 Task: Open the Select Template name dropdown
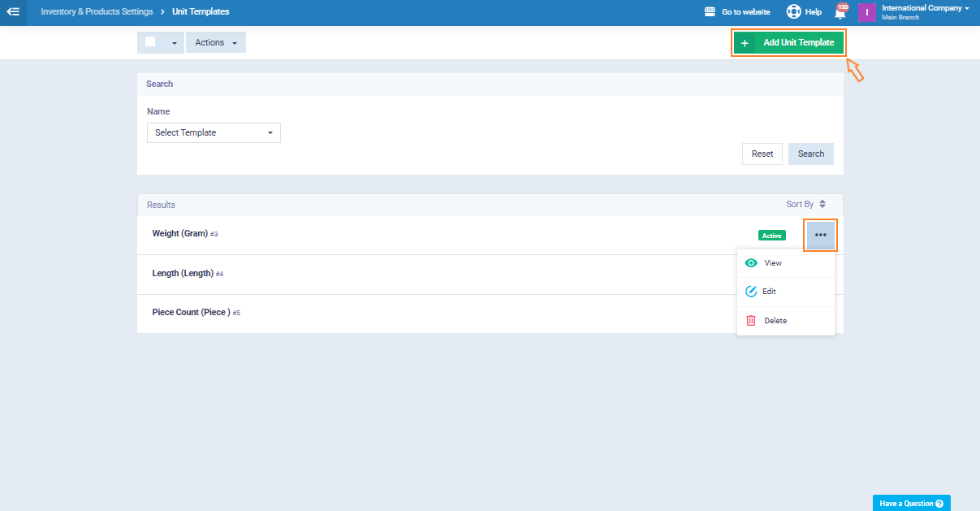214,132
